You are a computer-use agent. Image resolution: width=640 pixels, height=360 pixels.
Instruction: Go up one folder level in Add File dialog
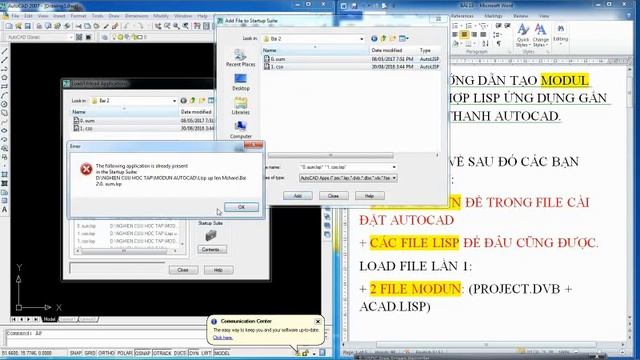coord(383,38)
